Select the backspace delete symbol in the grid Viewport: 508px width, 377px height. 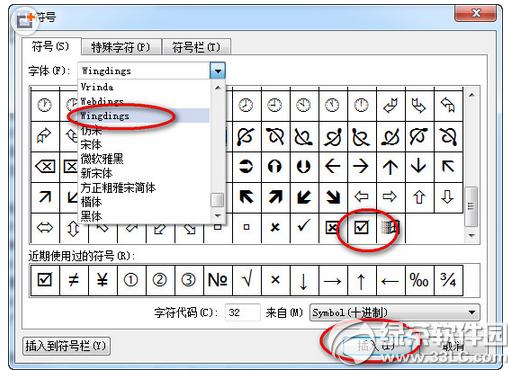pyautogui.click(x=45, y=166)
